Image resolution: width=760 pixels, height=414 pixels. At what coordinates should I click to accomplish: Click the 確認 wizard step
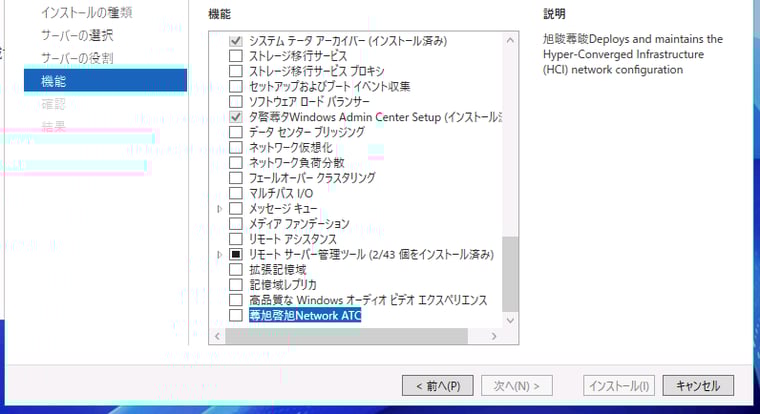click(53, 104)
